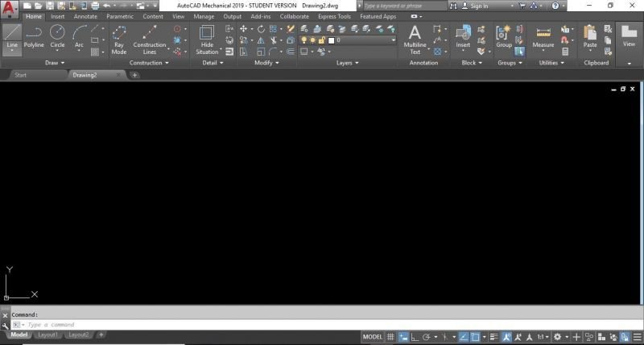Toggle grid display in status bar
The height and width of the screenshot is (345, 644).
(390, 336)
